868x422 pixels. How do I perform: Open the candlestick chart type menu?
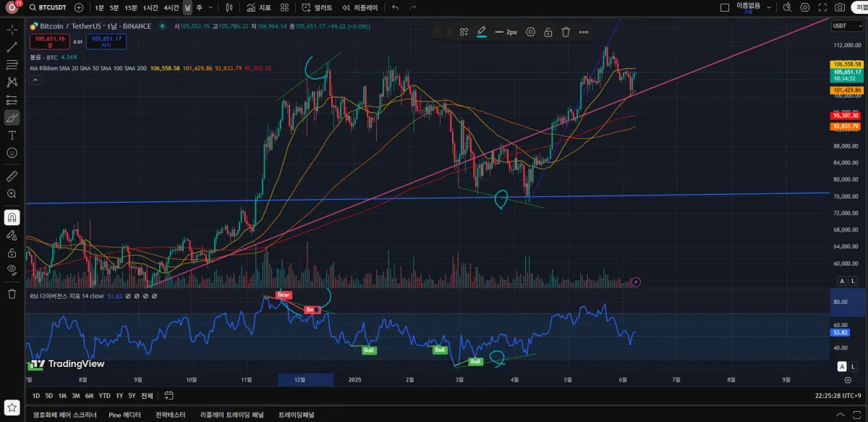[229, 7]
